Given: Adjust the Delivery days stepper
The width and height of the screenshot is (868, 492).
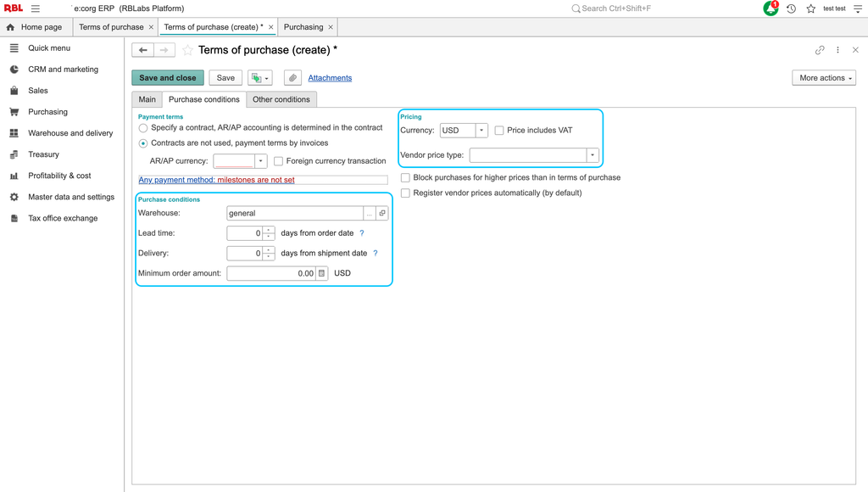Looking at the screenshot, I should 269,253.
